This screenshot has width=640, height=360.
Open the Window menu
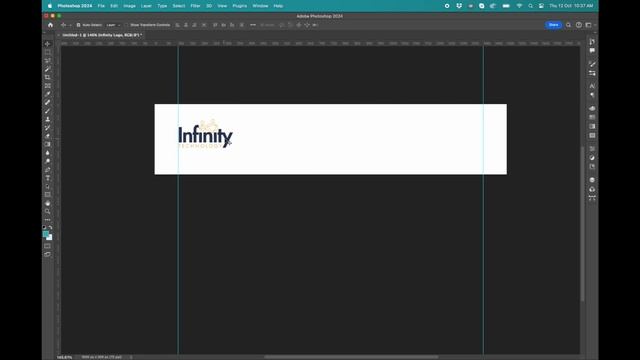click(x=260, y=6)
